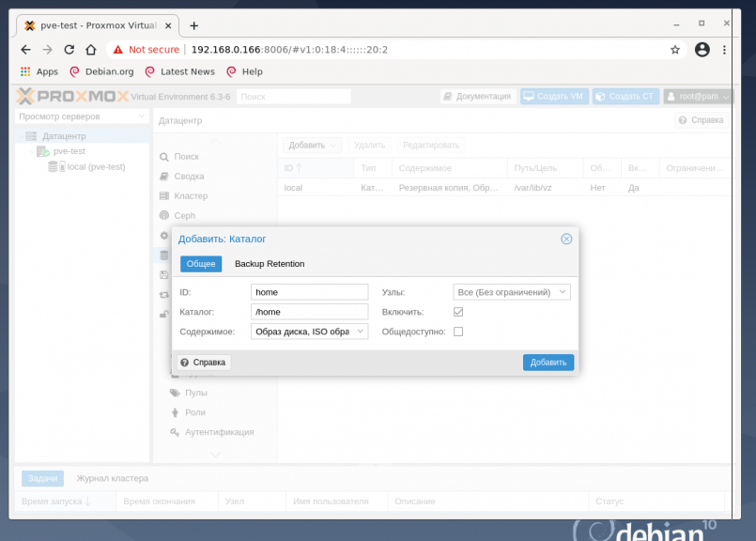Image resolution: width=756 pixels, height=541 pixels.
Task: Open the Ceph panel
Action: (183, 215)
